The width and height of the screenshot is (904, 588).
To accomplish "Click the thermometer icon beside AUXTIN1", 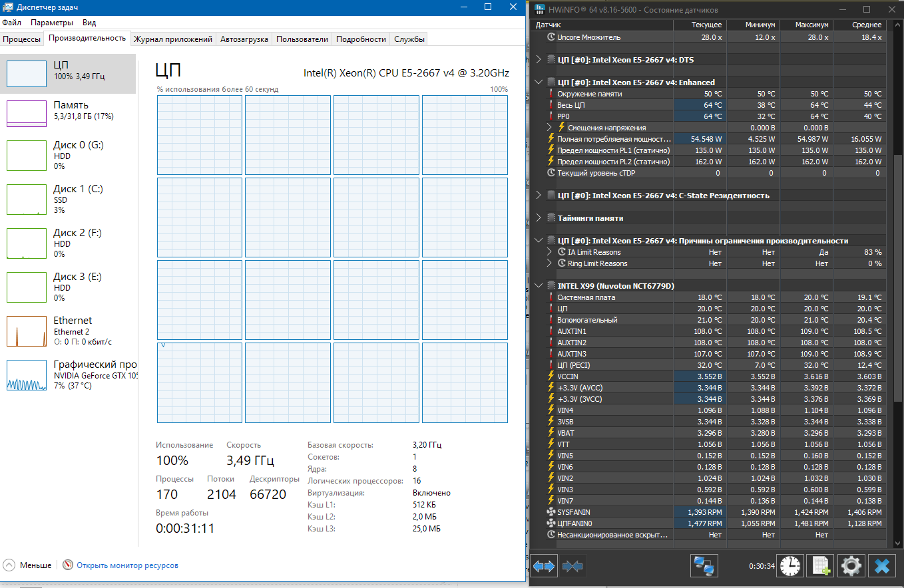I will 551,331.
